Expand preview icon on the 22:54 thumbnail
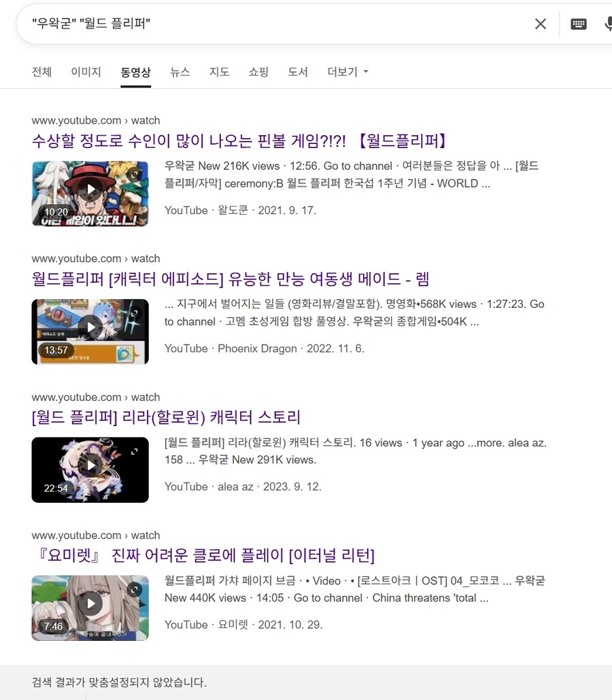612x700 pixels. [134, 451]
